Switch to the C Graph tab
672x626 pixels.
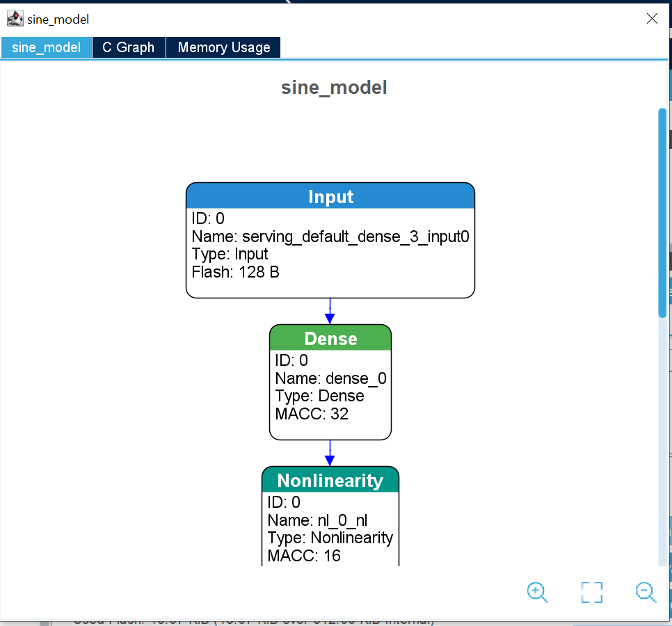(x=128, y=47)
